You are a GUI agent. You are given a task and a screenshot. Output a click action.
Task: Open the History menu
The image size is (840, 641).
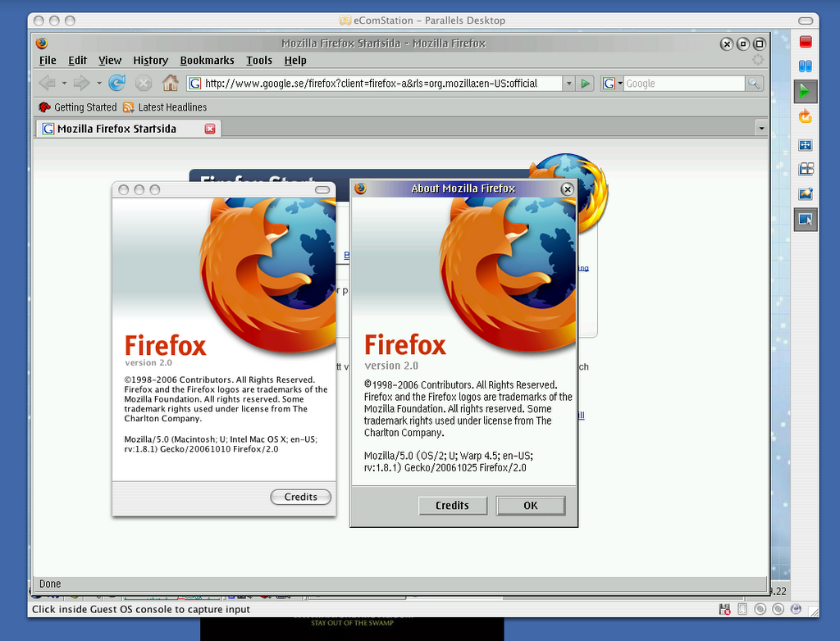coord(151,60)
